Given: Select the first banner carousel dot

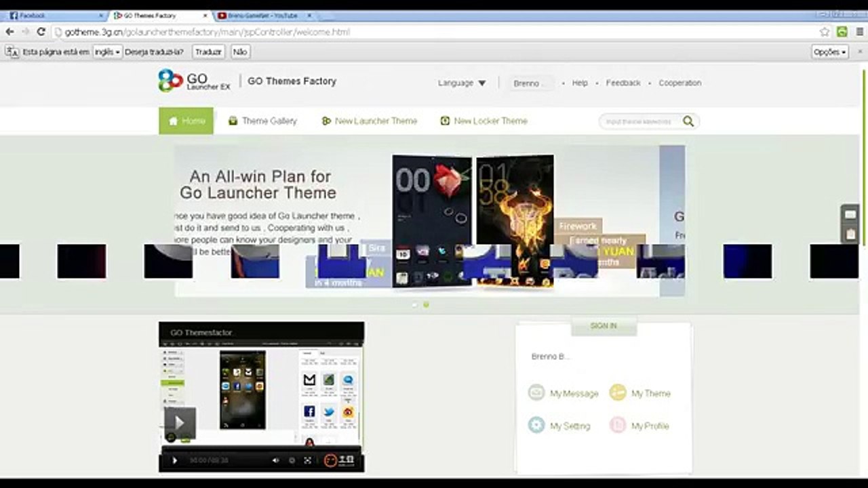Looking at the screenshot, I should (415, 305).
